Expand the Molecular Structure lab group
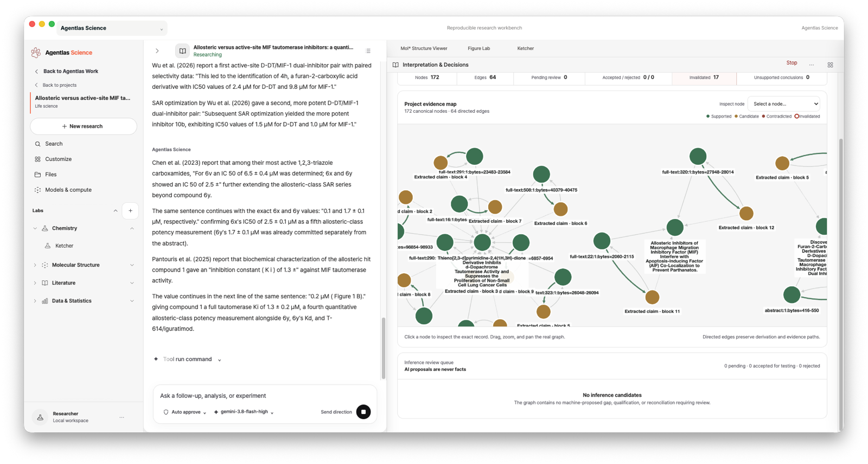 tap(132, 265)
